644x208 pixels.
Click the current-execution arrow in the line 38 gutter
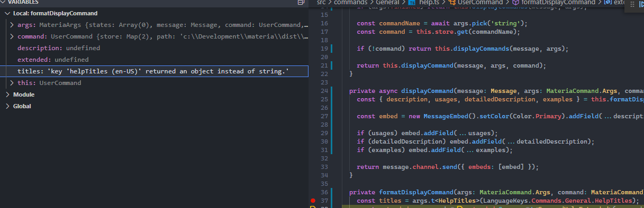coord(313,207)
